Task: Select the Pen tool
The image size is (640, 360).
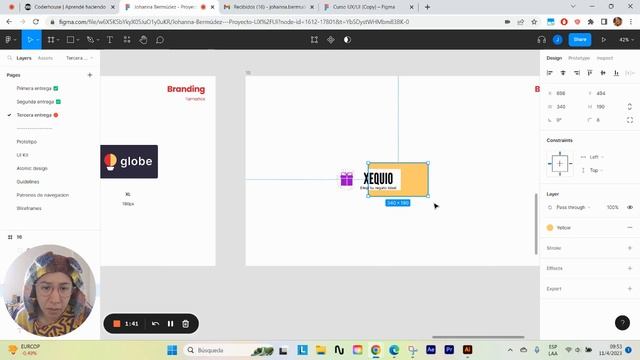Action: 90,40
